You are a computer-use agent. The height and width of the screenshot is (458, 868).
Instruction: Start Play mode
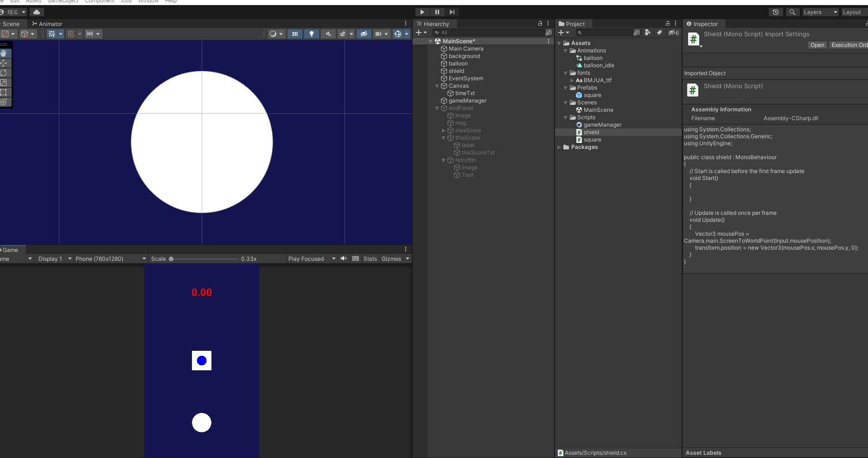tap(422, 12)
